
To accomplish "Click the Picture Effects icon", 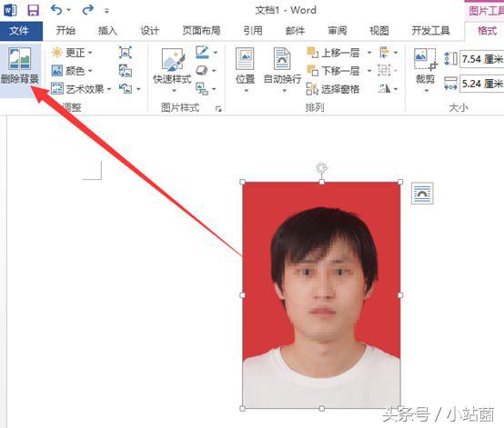I will [x=202, y=70].
